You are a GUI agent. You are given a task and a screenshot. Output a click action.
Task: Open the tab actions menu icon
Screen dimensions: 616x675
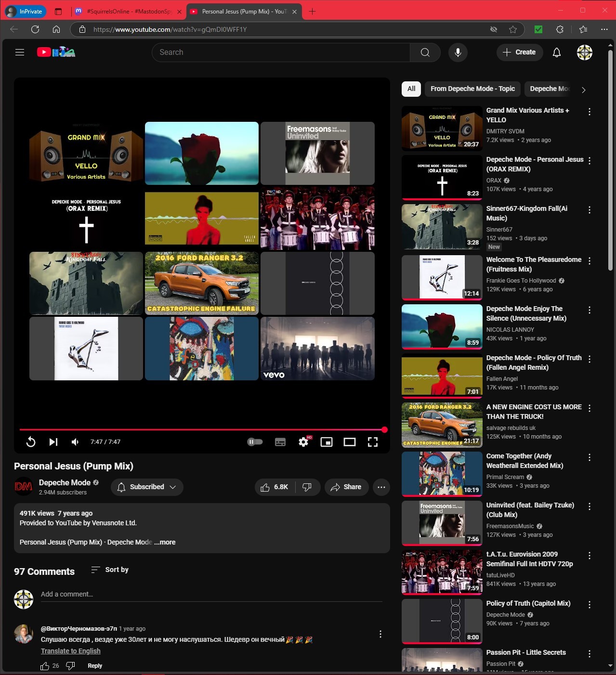click(58, 11)
